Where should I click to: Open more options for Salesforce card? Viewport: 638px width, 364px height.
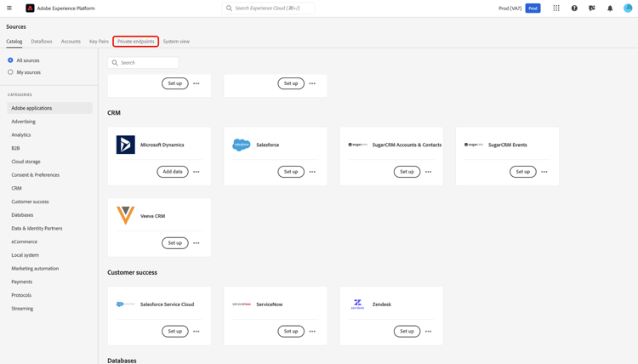(312, 172)
